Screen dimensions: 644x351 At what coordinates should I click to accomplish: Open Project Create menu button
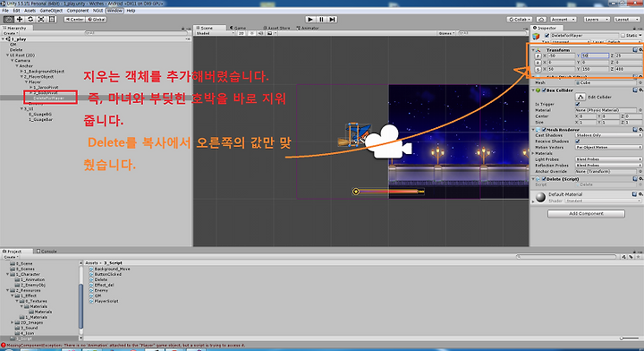tap(10, 257)
